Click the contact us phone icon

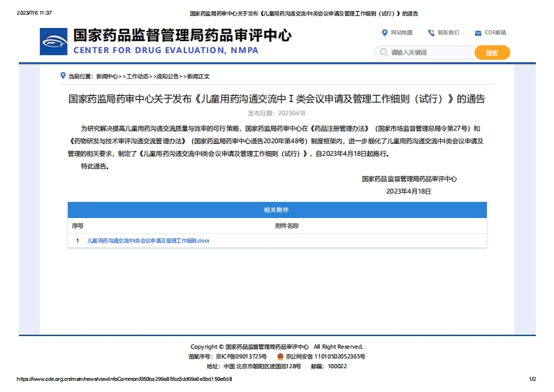pyautogui.click(x=431, y=33)
